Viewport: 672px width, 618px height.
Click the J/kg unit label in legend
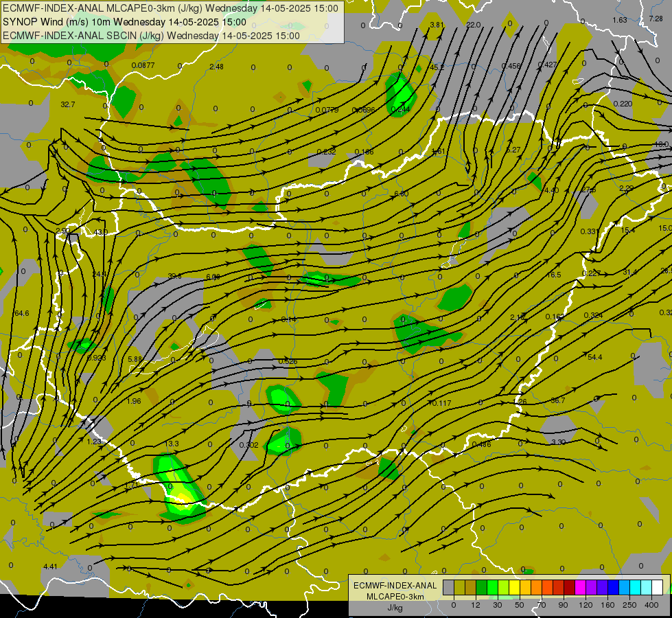[395, 608]
